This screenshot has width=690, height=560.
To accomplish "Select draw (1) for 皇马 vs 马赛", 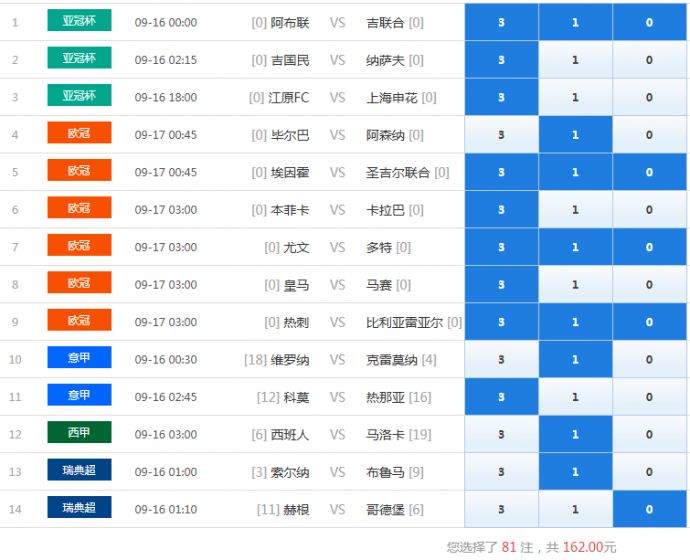I will 575,285.
